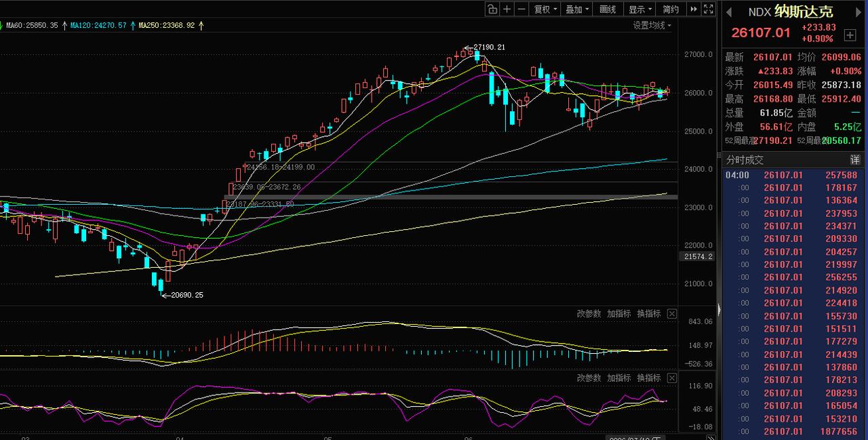Click the 843.06 MACD axis label
Viewport: 868px width, 440px height.
[x=701, y=322]
